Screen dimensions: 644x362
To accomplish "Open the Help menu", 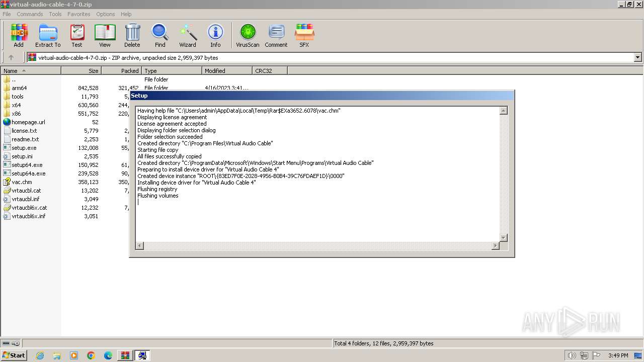I will click(x=126, y=14).
